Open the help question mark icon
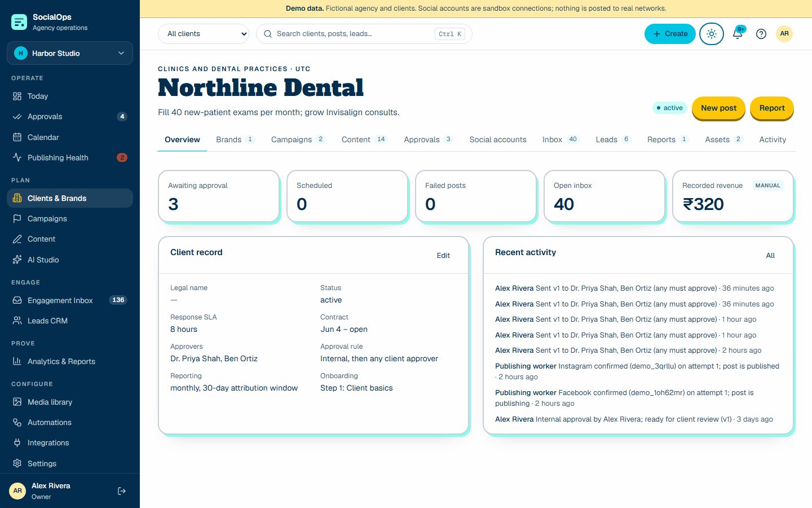Viewport: 812px width, 508px height. (761, 34)
